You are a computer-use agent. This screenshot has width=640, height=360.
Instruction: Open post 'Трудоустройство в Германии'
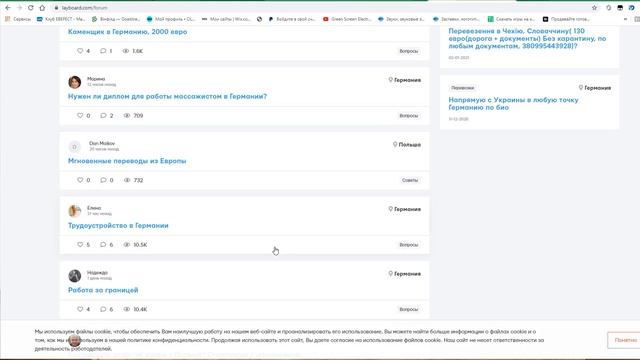(x=118, y=225)
